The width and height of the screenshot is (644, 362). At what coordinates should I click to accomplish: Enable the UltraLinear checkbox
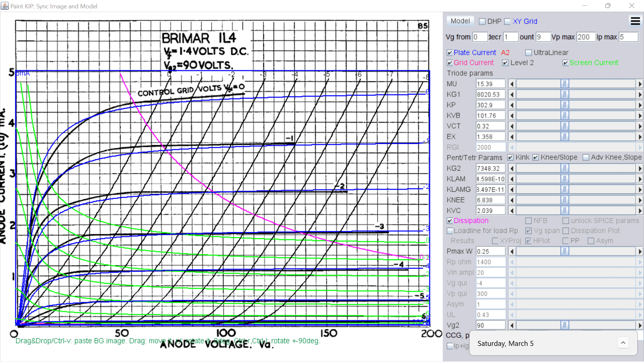[x=528, y=53]
